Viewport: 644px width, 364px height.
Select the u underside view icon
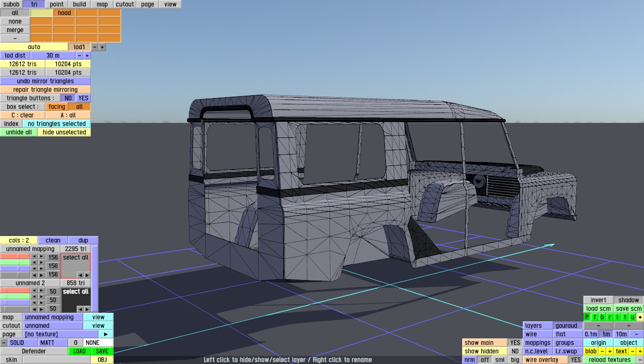point(633,317)
